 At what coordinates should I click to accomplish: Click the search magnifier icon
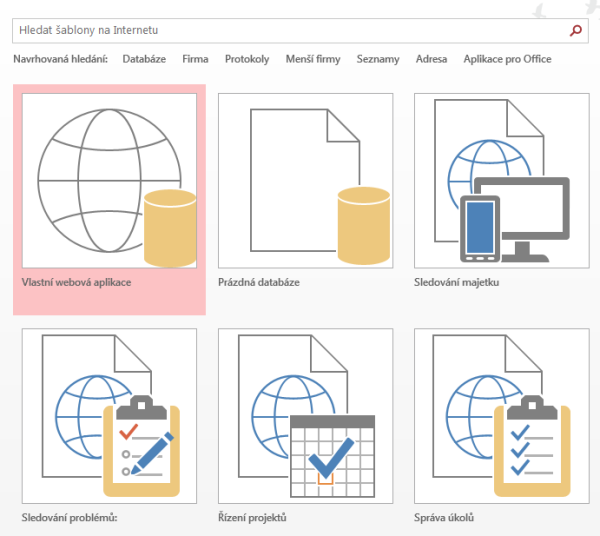coord(576,30)
